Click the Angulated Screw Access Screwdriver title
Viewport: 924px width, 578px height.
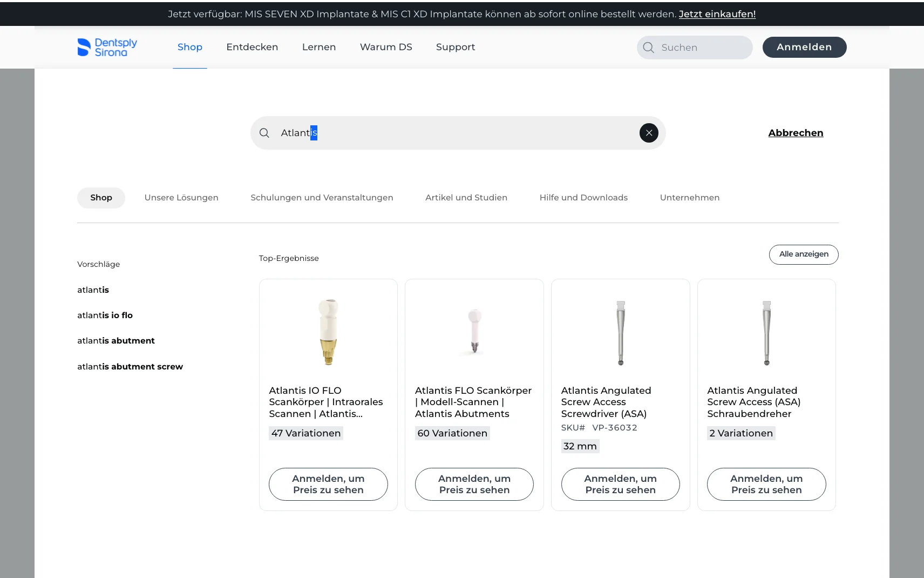click(606, 402)
